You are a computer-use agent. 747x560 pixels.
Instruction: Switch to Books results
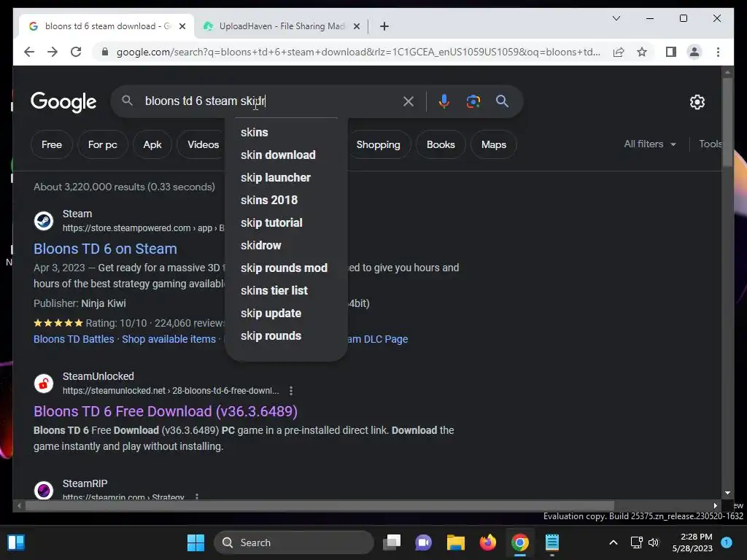click(441, 145)
